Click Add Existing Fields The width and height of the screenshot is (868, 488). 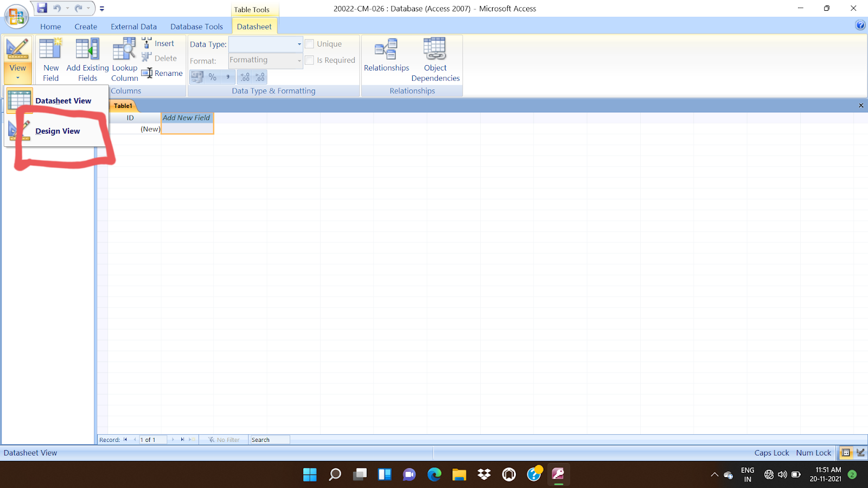click(87, 60)
